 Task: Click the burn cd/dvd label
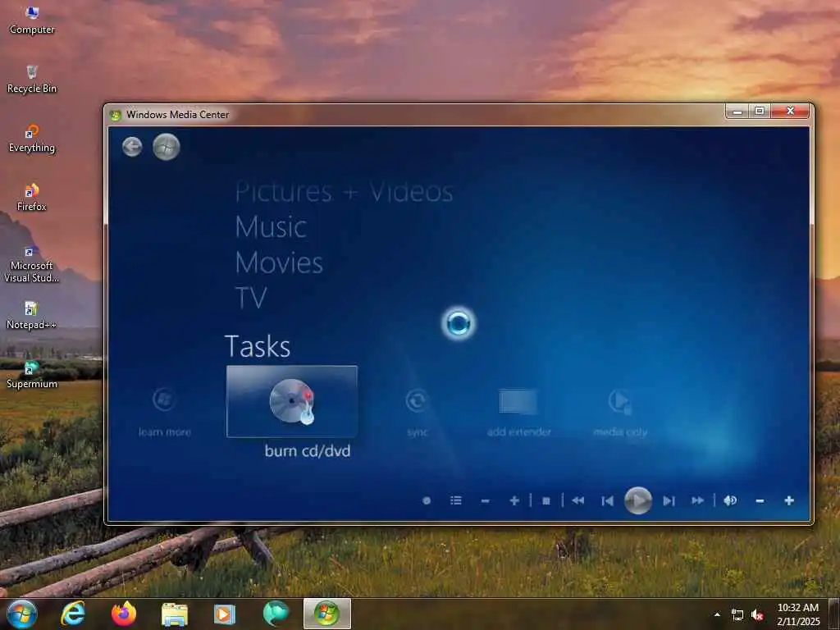[308, 450]
